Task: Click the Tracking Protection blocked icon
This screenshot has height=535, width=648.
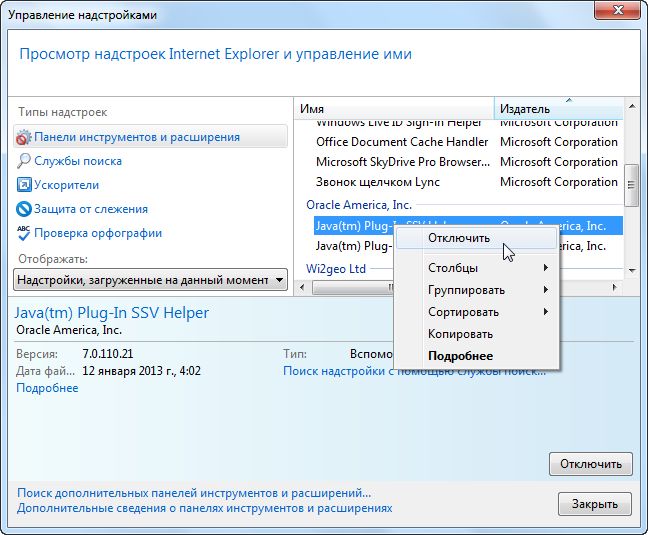Action: click(24, 209)
